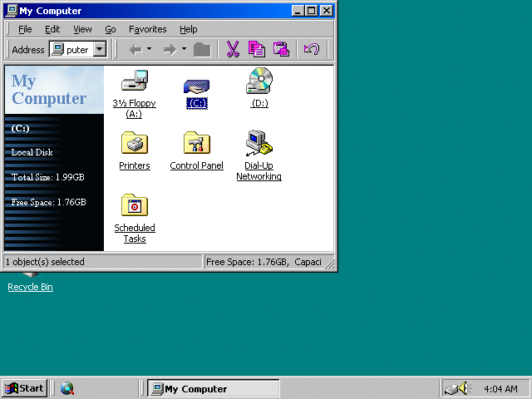Launch Internet Explorer from Quick Launch
Image resolution: width=532 pixels, height=399 pixels.
(67, 388)
